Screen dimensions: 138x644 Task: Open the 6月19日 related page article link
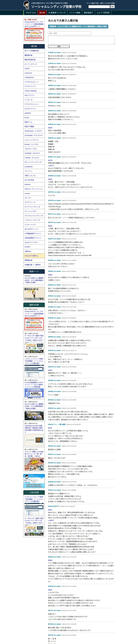coord(34,280)
